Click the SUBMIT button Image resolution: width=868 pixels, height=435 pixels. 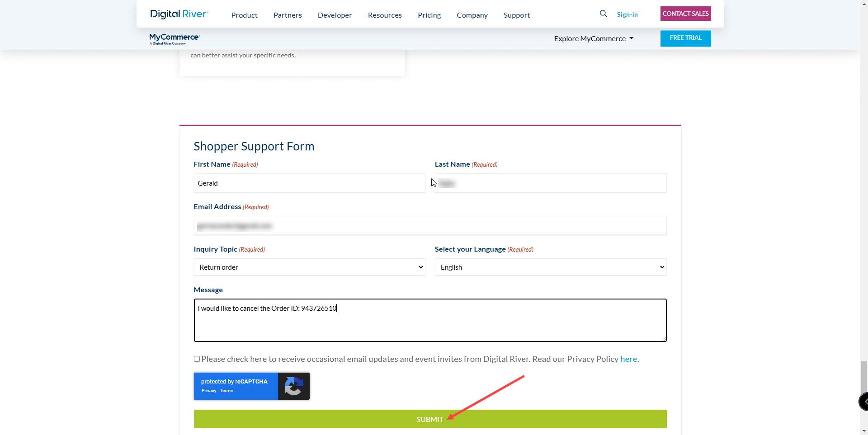[x=430, y=419]
